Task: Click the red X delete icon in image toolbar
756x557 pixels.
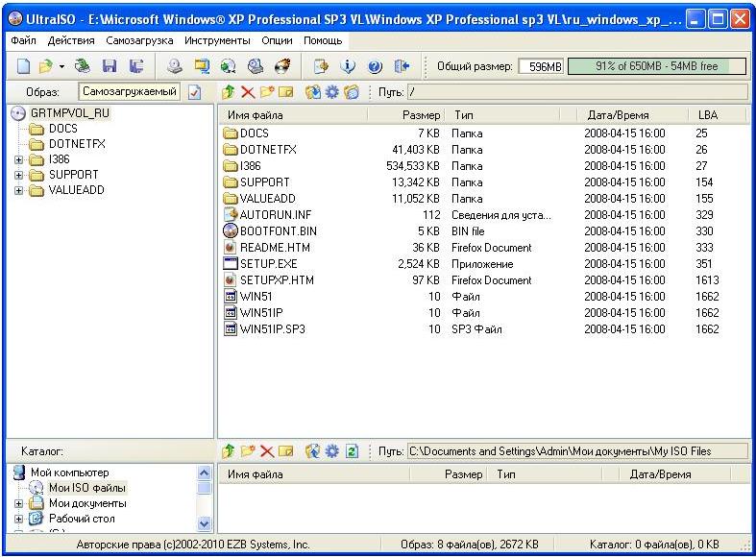Action: 248,91
